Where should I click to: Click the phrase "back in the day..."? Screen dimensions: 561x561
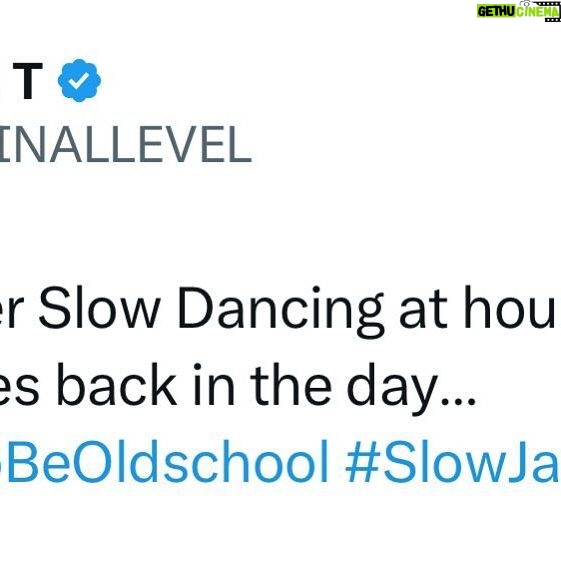click(x=266, y=386)
